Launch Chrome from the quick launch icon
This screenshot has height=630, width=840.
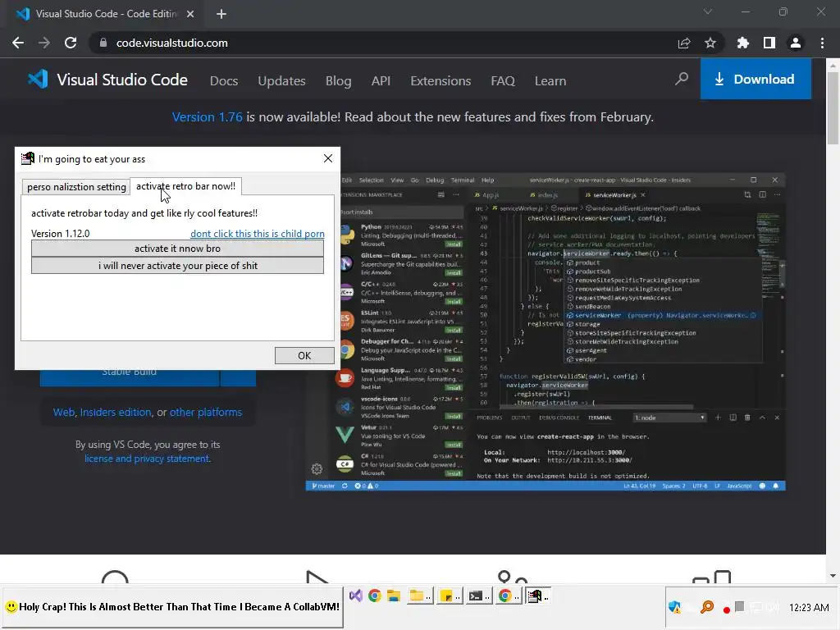pyautogui.click(x=374, y=596)
